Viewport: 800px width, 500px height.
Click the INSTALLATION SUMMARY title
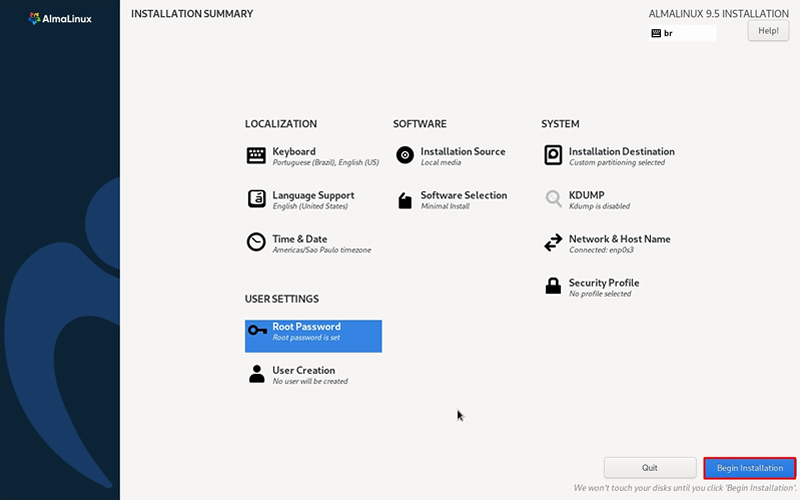192,14
